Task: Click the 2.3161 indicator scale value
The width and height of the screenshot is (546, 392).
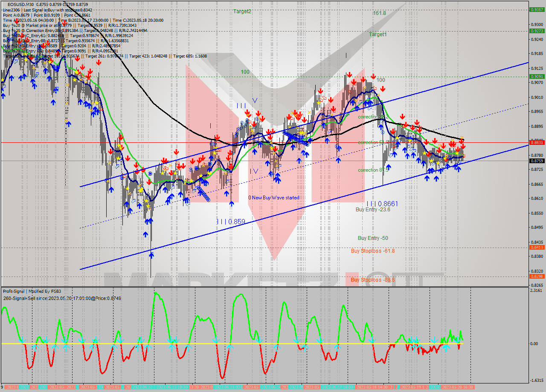Action: tap(537, 291)
